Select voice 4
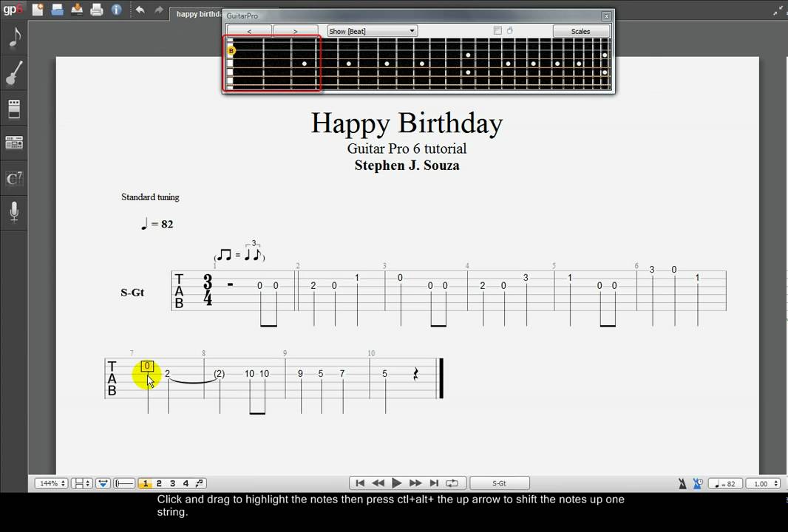The height and width of the screenshot is (532, 788). click(x=186, y=483)
